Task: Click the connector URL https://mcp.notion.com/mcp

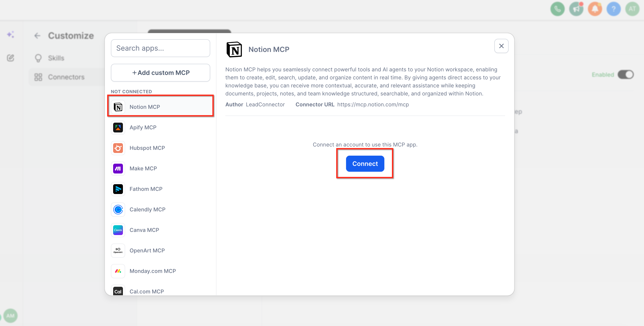Action: coord(373,105)
